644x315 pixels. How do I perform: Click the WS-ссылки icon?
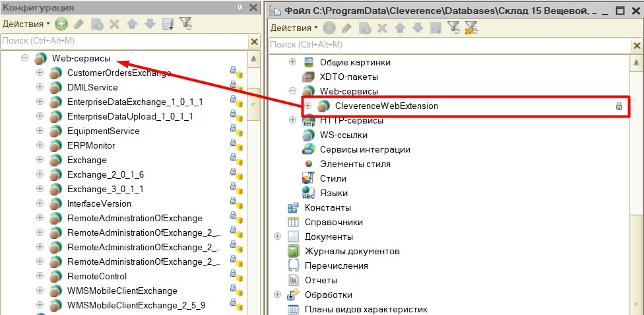coord(308,135)
